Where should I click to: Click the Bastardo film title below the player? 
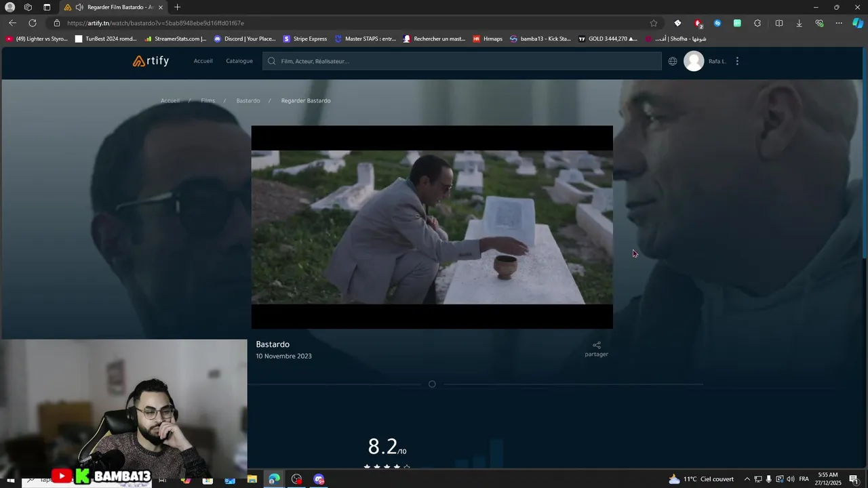[x=273, y=344]
